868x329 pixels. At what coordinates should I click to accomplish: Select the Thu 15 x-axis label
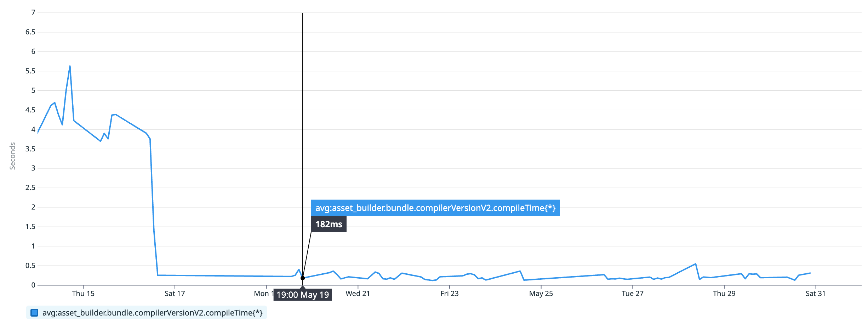click(x=83, y=294)
